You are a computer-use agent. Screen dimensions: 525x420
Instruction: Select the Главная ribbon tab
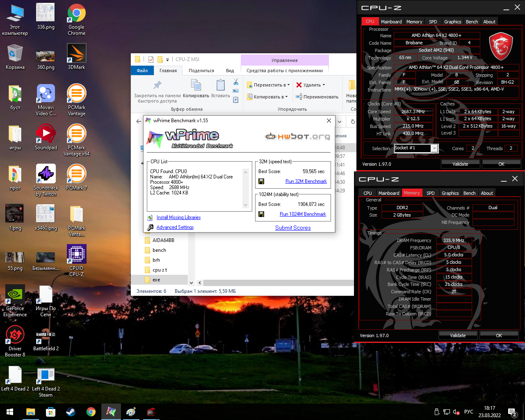(x=168, y=71)
